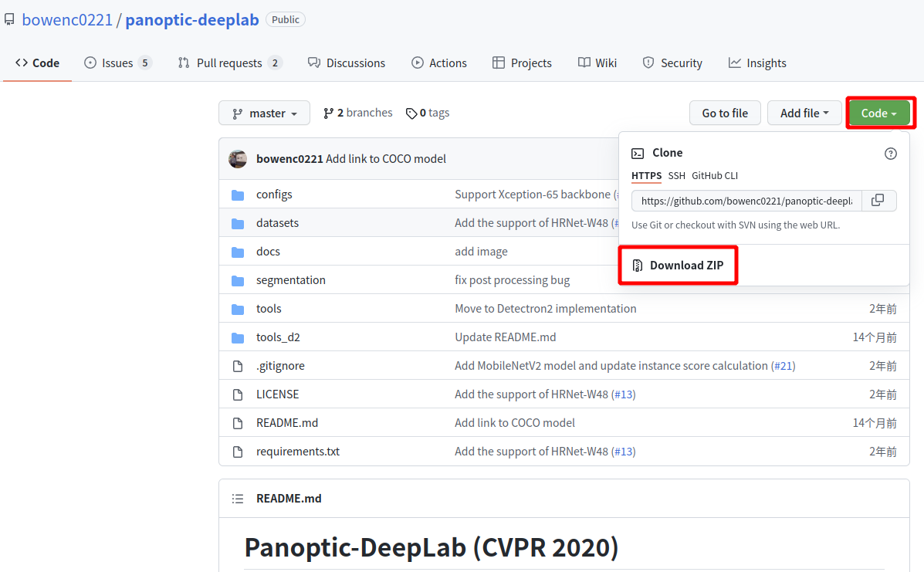Viewport: 924px width, 572px height.
Task: Click the bowenc0221 commit avatar
Action: [239, 158]
